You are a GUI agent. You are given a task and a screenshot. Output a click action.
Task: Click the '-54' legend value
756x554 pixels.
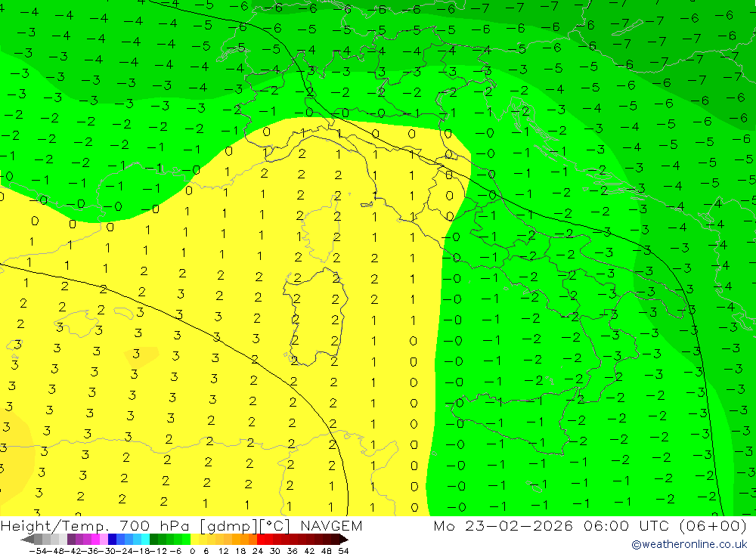pos(39,551)
